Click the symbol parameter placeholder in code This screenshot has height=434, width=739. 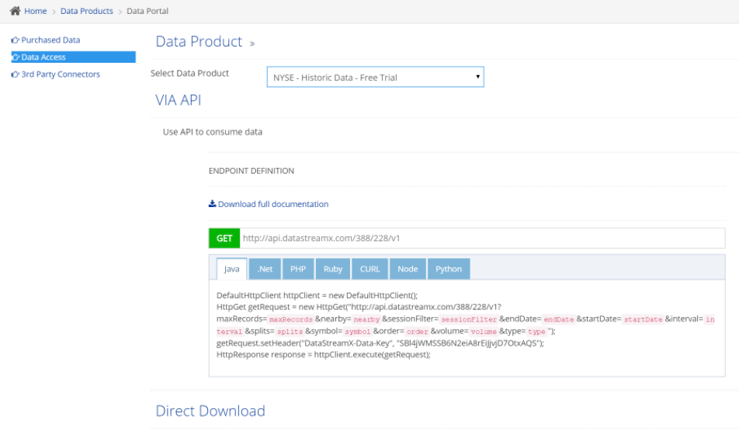357,331
